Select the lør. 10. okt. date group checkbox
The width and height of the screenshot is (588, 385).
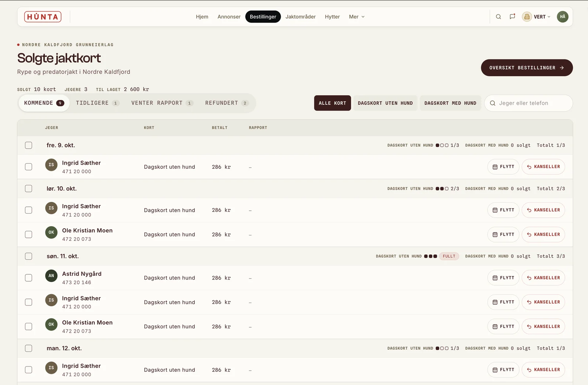[x=29, y=189]
